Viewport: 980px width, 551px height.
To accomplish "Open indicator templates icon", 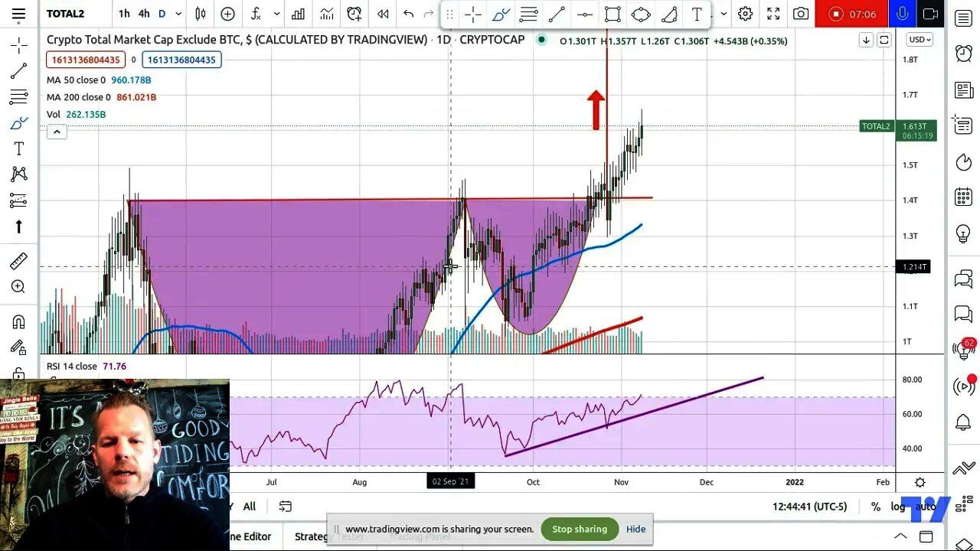I will coord(327,14).
